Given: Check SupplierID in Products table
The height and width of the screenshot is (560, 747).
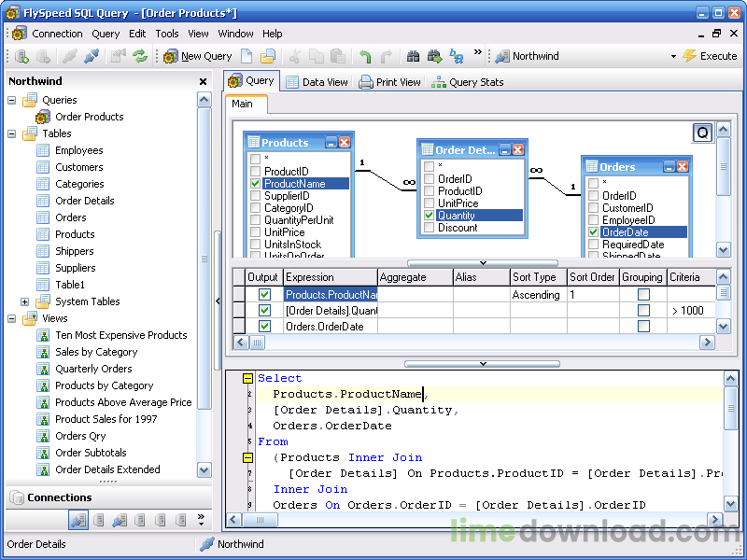Looking at the screenshot, I should pyautogui.click(x=255, y=196).
